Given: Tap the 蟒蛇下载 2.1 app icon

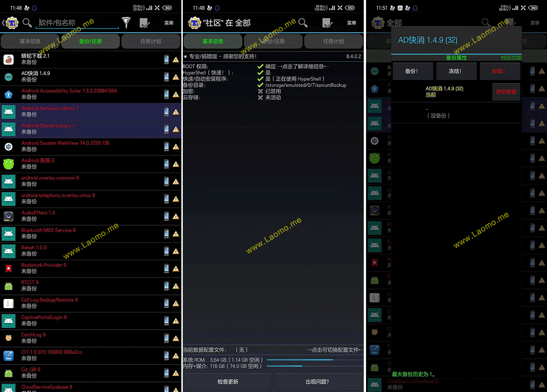Looking at the screenshot, I should pyautogui.click(x=8, y=59).
